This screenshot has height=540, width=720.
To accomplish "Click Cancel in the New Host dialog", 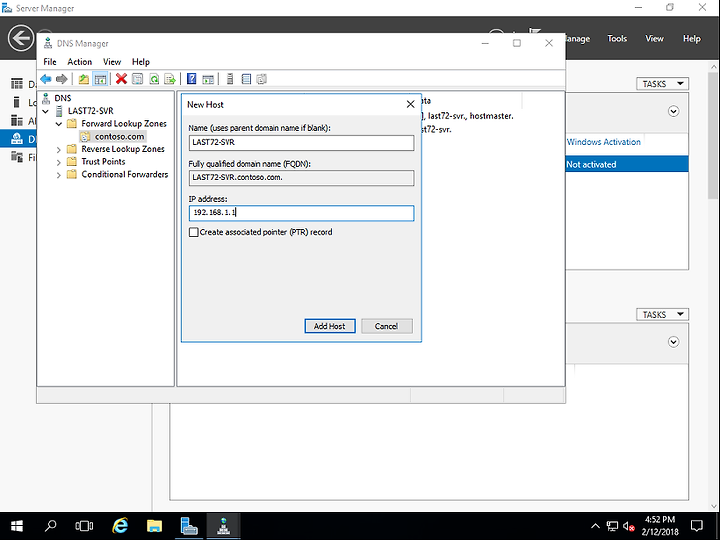I will pos(387,326).
